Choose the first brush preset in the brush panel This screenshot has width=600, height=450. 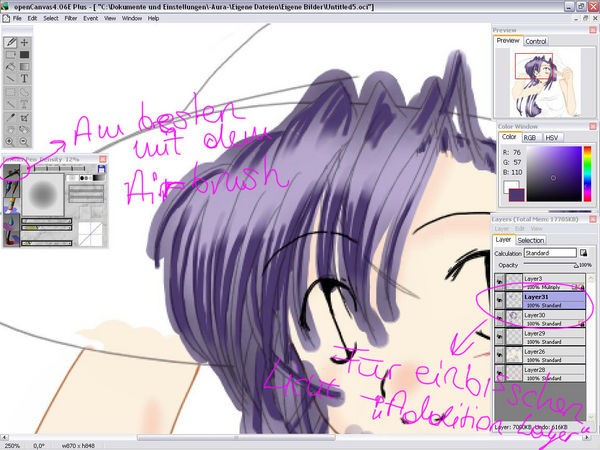click(x=12, y=173)
